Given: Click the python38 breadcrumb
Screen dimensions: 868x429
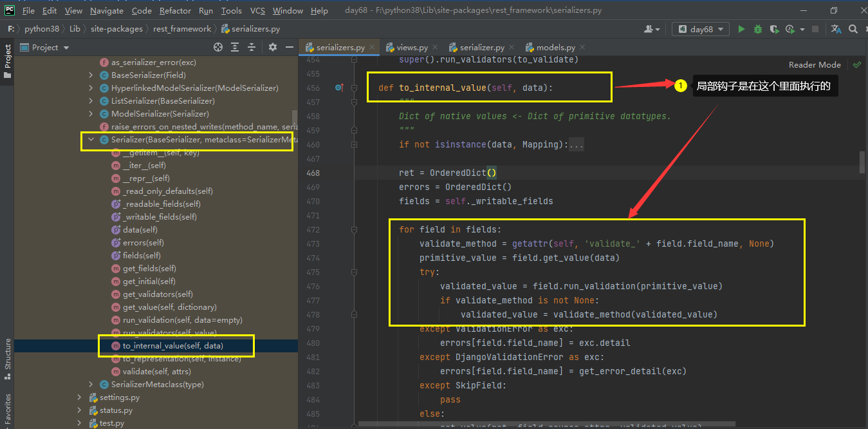Looking at the screenshot, I should [41, 29].
